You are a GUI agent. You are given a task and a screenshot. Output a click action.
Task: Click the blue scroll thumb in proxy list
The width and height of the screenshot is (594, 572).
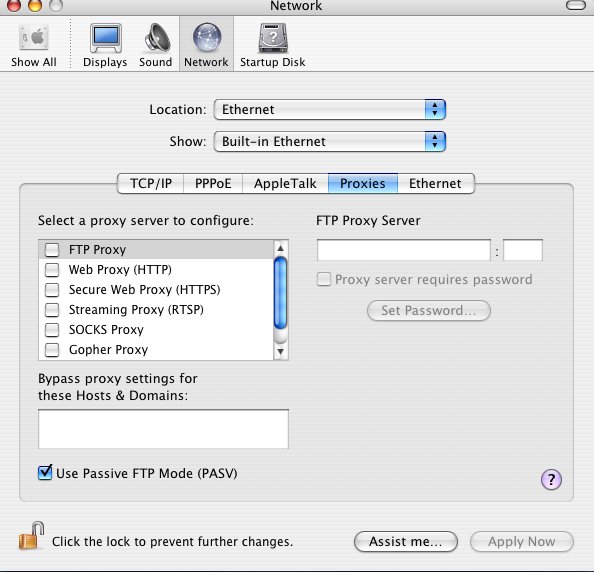280,293
